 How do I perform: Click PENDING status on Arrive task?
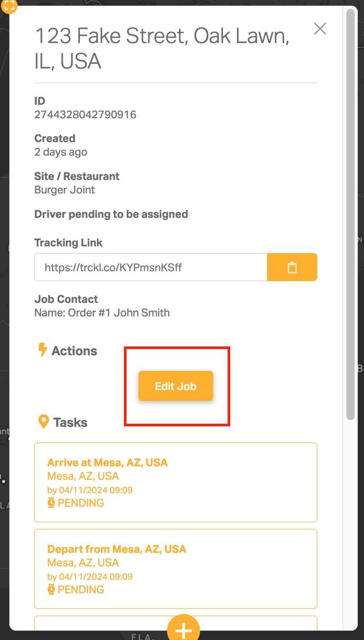80,503
